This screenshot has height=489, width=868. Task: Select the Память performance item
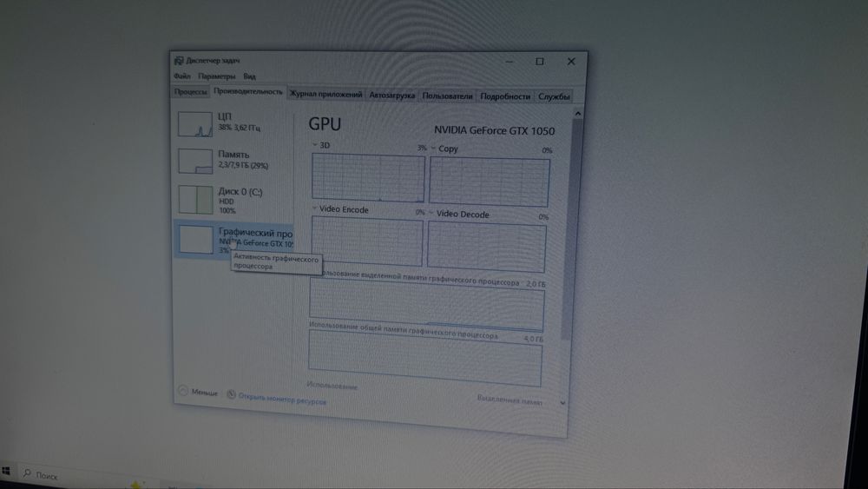coord(233,161)
